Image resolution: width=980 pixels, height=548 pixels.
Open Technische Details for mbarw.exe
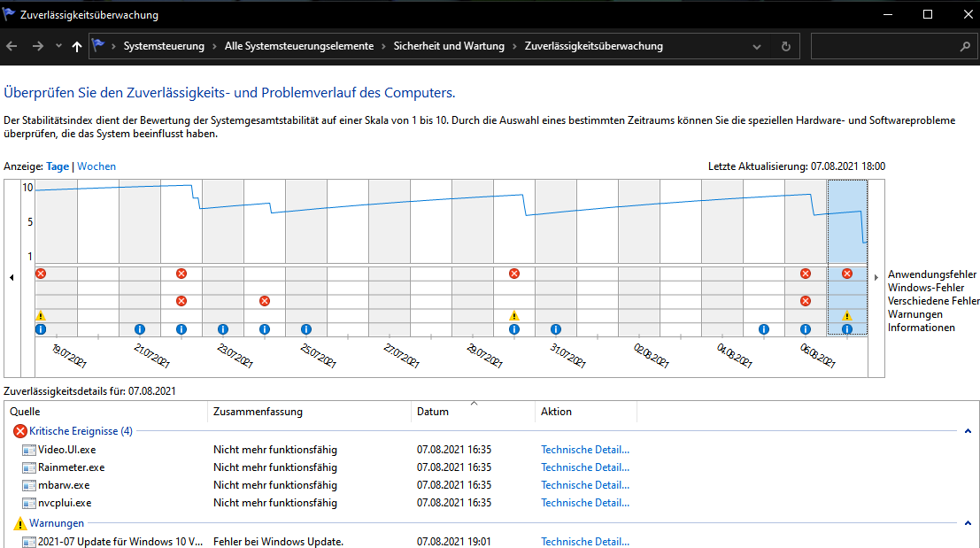point(585,485)
